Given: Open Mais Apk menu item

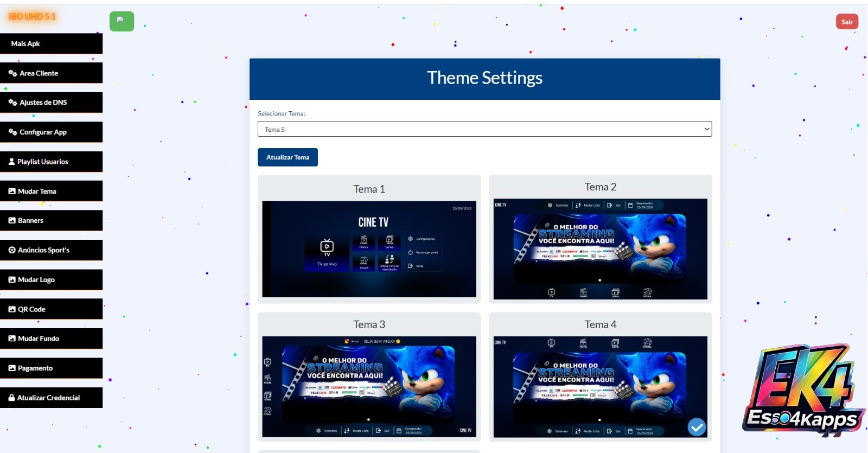Looking at the screenshot, I should tap(51, 43).
